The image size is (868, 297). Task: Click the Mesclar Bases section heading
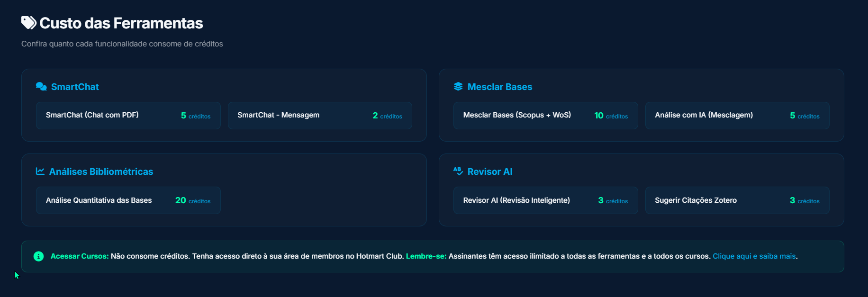[x=499, y=87]
